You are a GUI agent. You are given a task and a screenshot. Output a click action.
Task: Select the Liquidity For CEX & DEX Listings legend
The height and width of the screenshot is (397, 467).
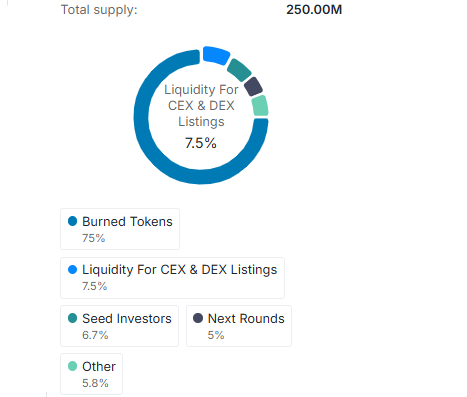coord(172,278)
